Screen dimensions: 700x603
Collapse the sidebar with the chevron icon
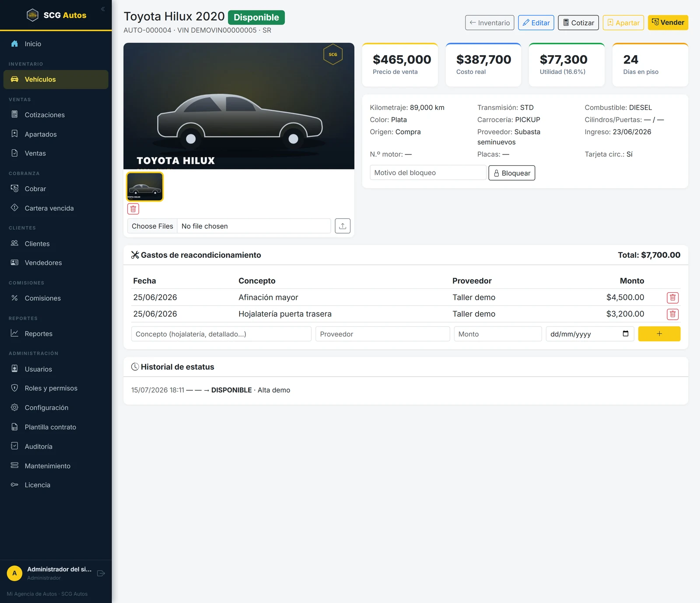click(x=103, y=9)
